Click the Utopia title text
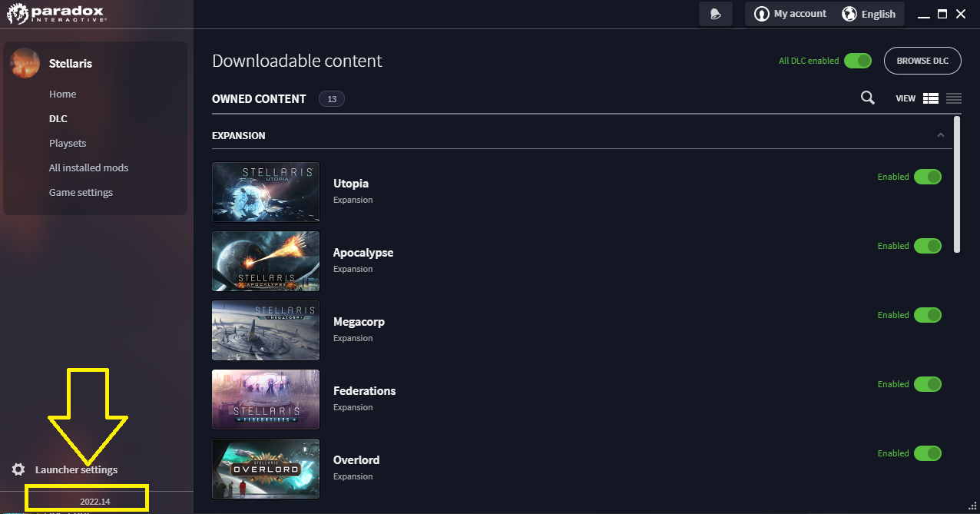Viewport: 980px width, 514px height. 351,183
